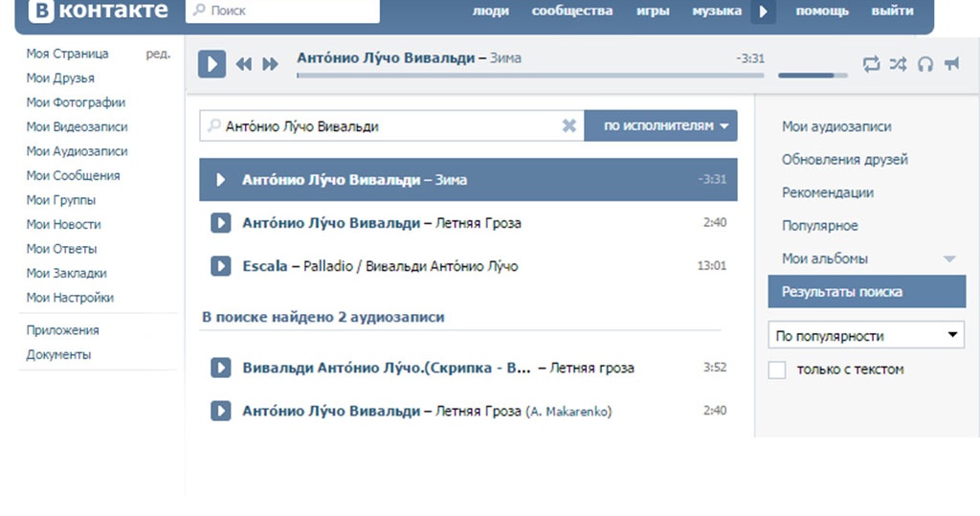Screen dimensions: 980x516
Task: Click duration 13:01 of Palladio track
Action: (x=712, y=266)
